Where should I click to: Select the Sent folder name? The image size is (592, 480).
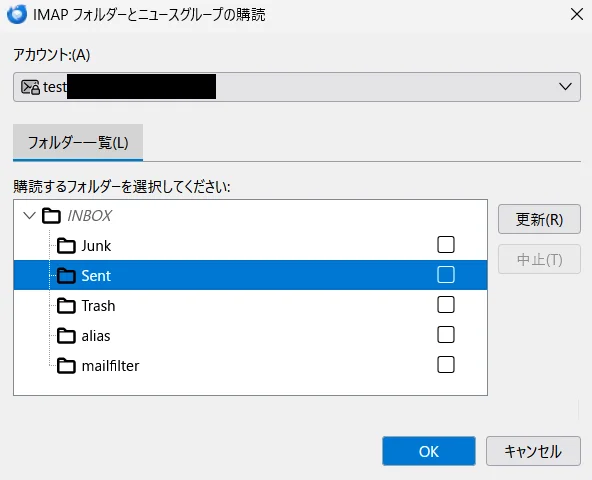click(96, 276)
